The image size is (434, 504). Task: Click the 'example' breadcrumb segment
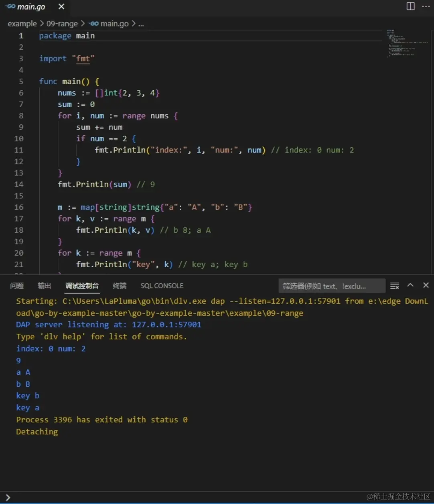[22, 24]
